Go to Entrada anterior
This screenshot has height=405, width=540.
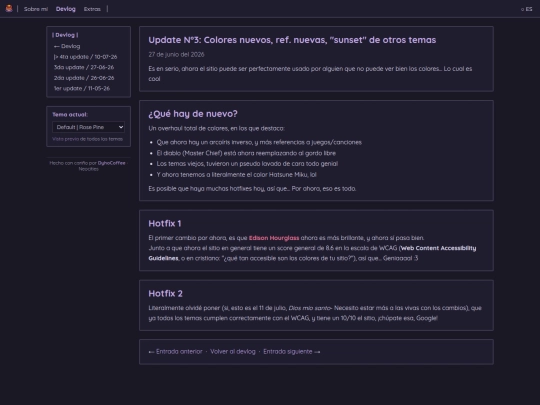pyautogui.click(x=175, y=352)
